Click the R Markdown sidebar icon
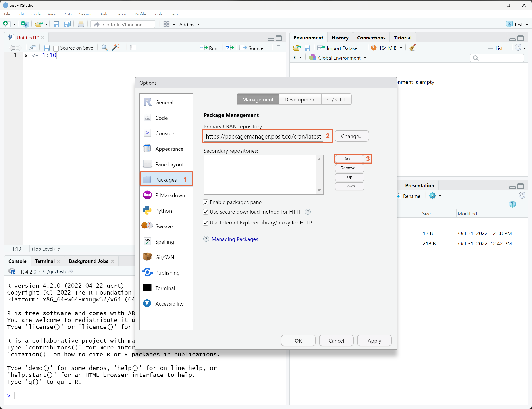Viewport: 532px width, 409px height. (x=147, y=195)
